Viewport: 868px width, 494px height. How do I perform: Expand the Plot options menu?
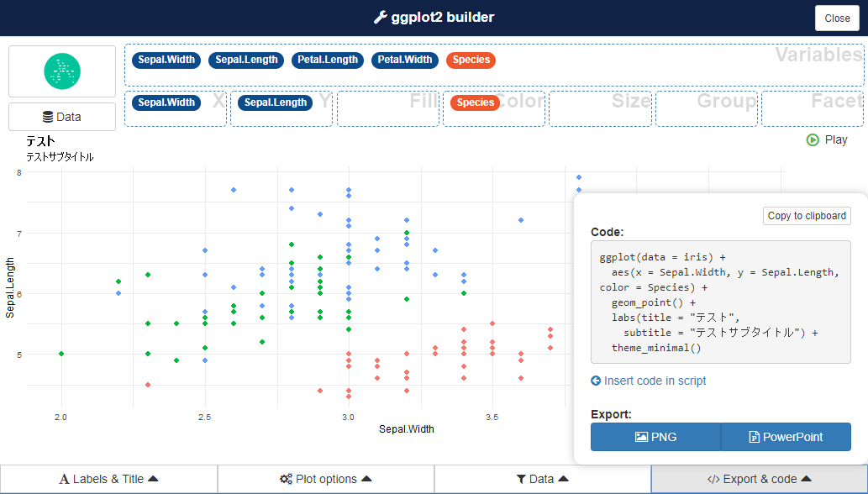pyautogui.click(x=325, y=479)
